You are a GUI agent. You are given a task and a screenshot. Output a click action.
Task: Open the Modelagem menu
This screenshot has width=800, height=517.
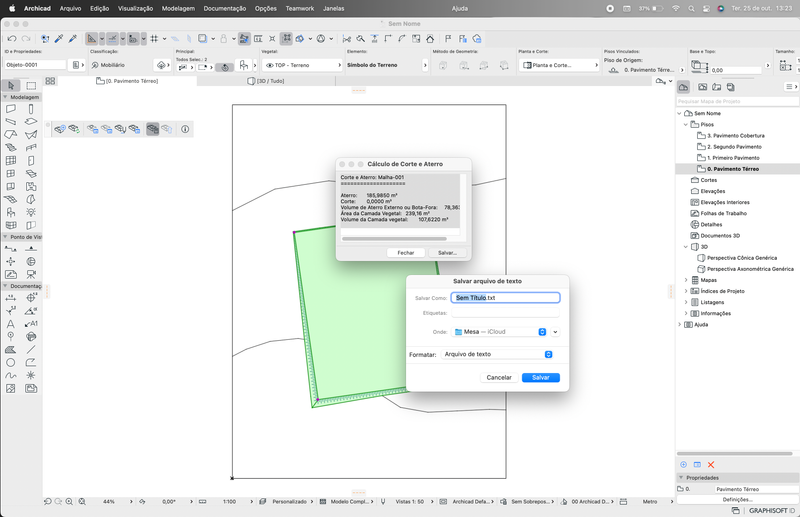click(178, 9)
